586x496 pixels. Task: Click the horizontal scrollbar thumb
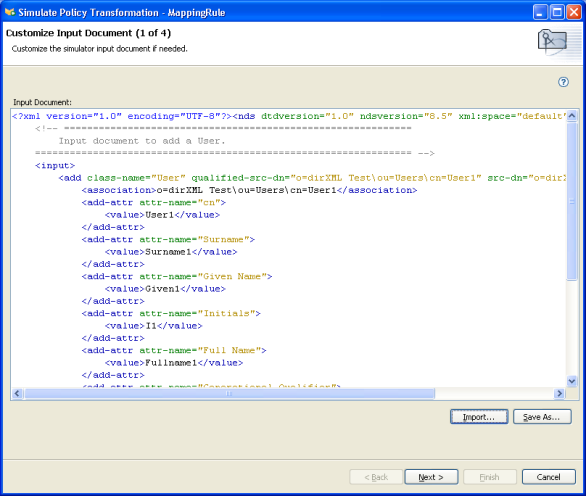click(229, 393)
